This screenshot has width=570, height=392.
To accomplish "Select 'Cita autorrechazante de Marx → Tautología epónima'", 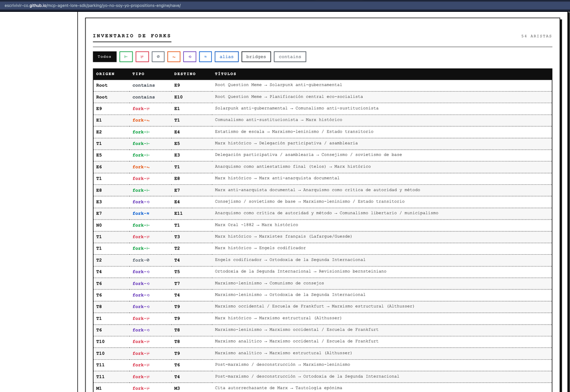I will pos(278,388).
